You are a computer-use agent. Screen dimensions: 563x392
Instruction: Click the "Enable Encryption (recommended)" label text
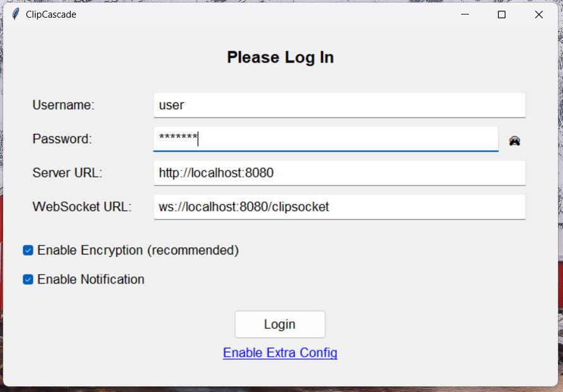pos(138,251)
